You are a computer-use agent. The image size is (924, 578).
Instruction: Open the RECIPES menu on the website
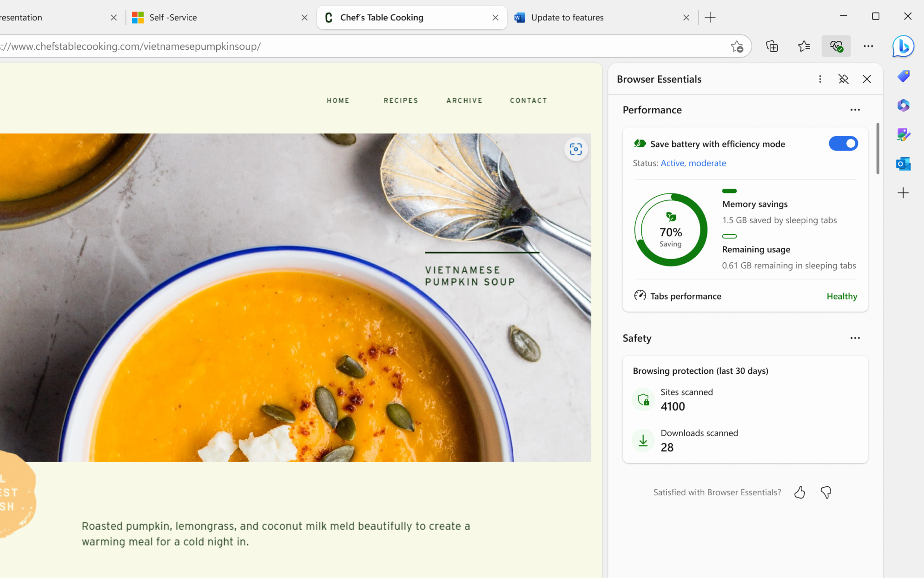(401, 100)
